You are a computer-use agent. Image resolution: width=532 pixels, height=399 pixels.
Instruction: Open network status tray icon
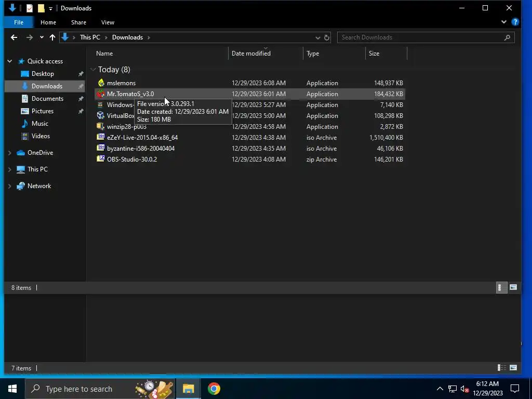pos(453,389)
